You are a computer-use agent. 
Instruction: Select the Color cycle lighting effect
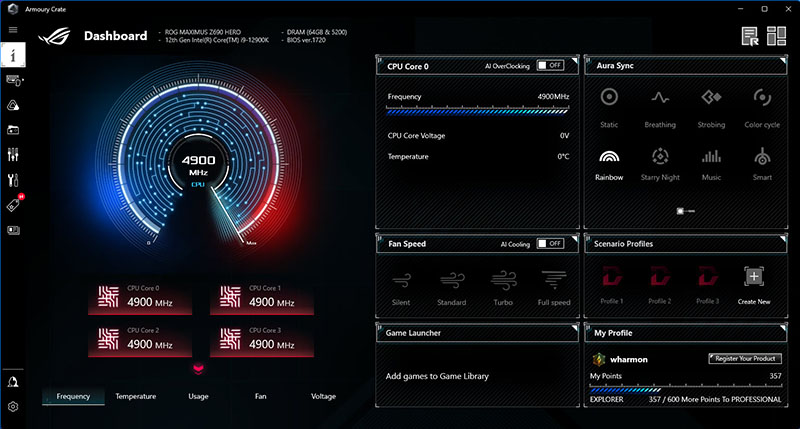point(762,108)
